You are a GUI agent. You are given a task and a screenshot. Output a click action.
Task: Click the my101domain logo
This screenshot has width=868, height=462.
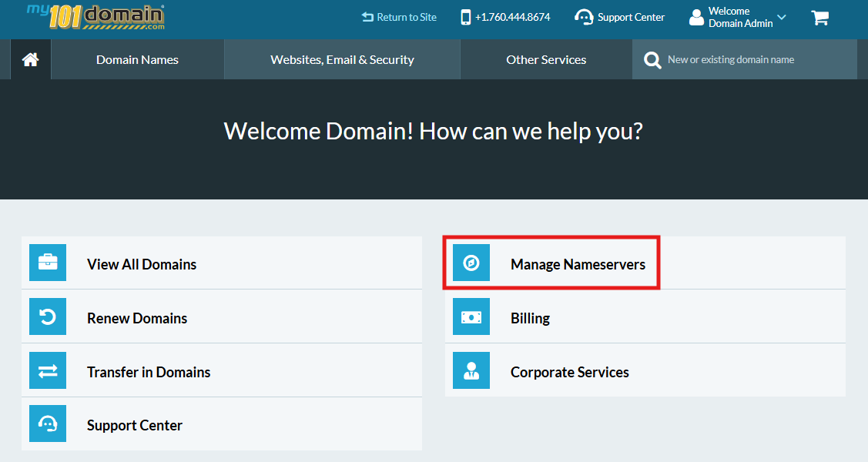[x=96, y=16]
